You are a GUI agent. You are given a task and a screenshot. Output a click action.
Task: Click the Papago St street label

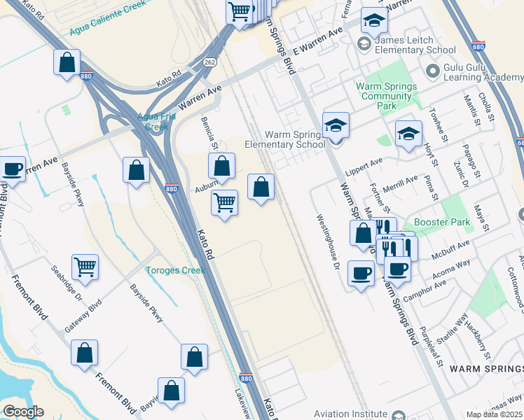(471, 161)
